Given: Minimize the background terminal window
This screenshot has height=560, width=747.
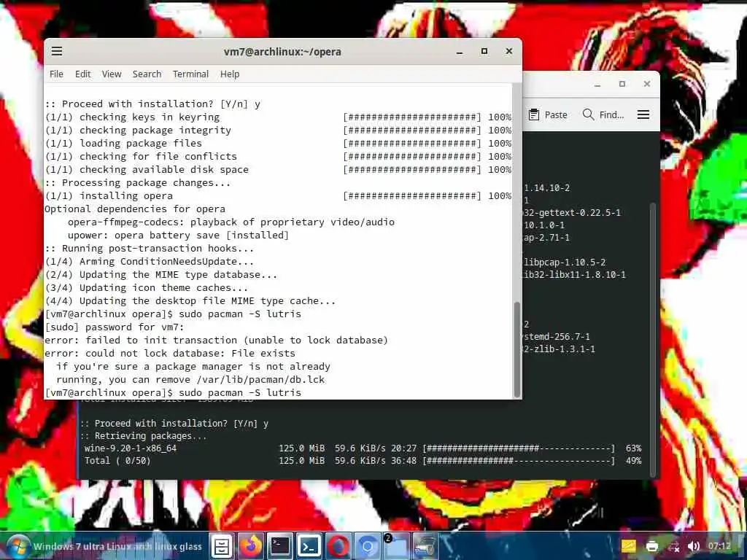Looking at the screenshot, I should point(597,85).
